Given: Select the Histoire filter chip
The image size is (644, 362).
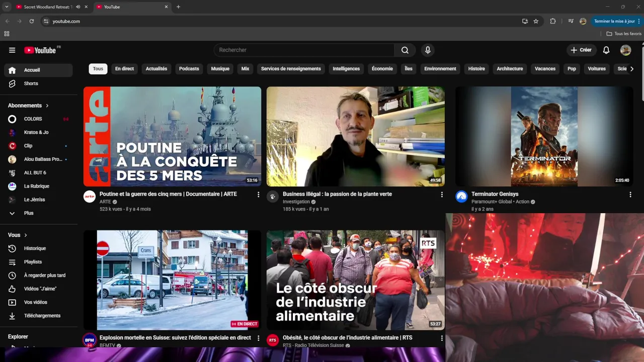Looking at the screenshot, I should click(476, 69).
